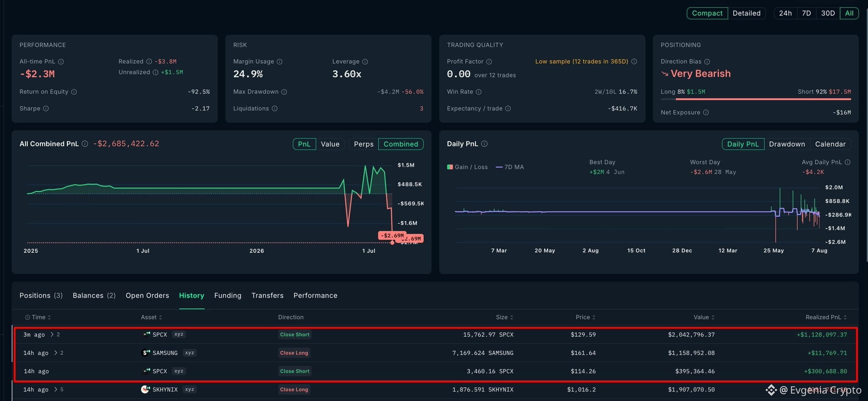This screenshot has width=868, height=401.
Task: Expand the 3m ago SPCX trade row
Action: point(52,335)
